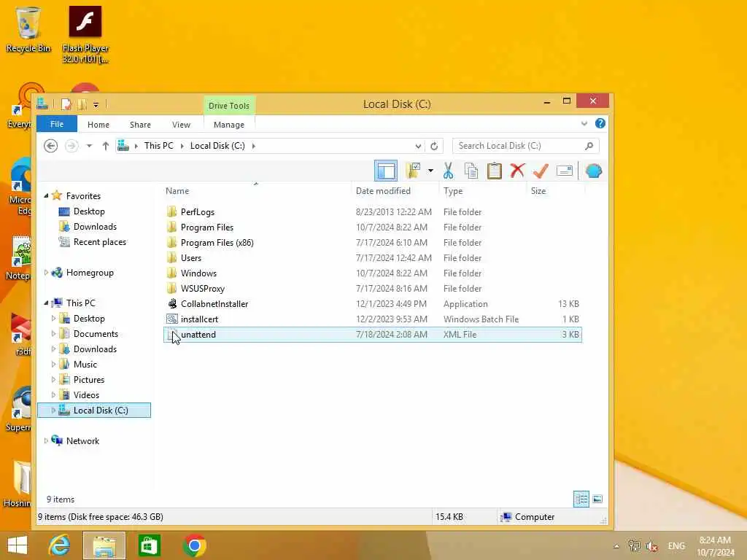Open Internet Explorer from the taskbar
Viewport: 747px width, 560px height.
59,545
